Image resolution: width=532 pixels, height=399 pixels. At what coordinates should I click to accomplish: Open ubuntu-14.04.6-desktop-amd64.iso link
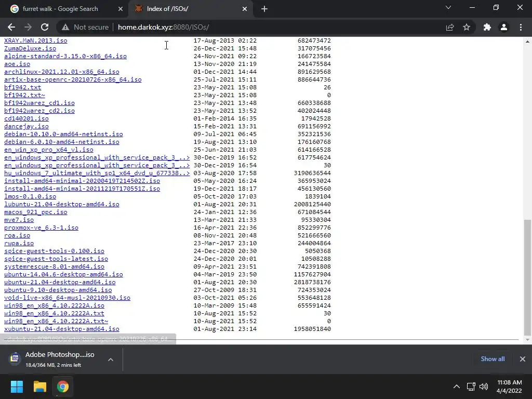click(63, 274)
